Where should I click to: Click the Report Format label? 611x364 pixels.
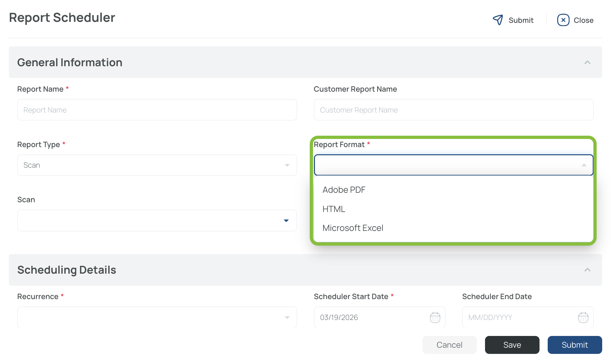click(339, 144)
